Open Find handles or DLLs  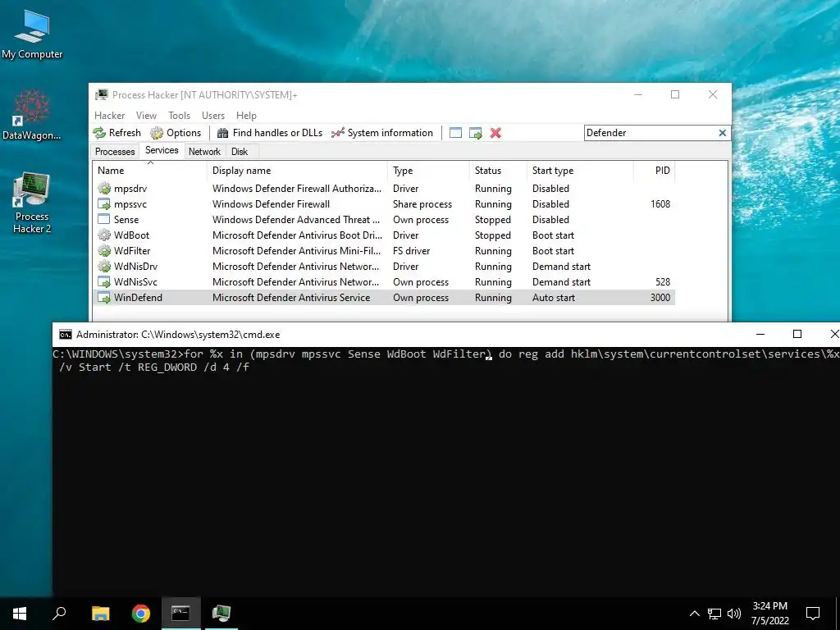(x=269, y=133)
